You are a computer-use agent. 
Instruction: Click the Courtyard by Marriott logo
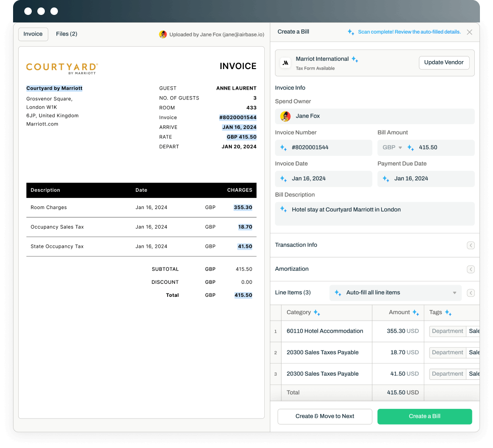(x=62, y=68)
